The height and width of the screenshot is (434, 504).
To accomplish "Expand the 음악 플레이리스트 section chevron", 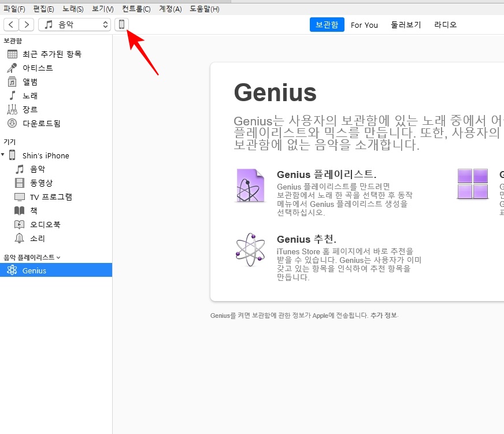I will coord(58,258).
